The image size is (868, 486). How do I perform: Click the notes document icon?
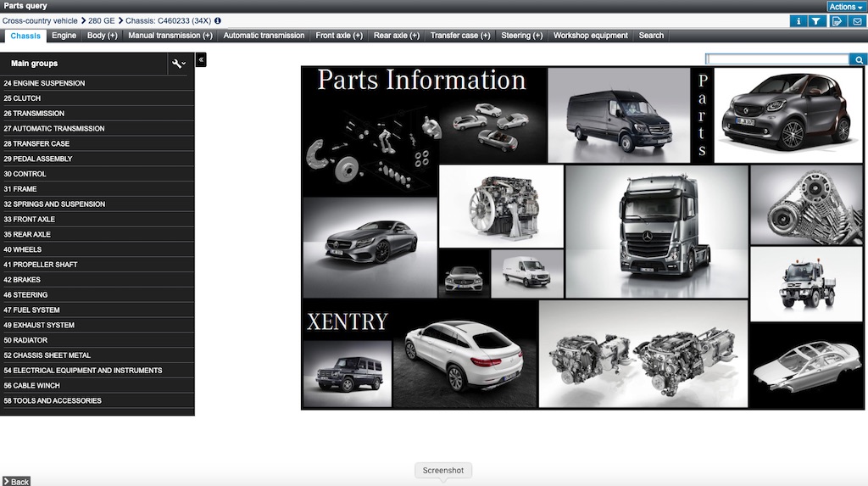pyautogui.click(x=837, y=21)
